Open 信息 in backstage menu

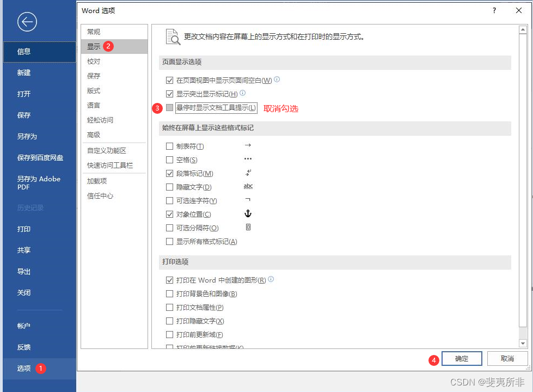(39, 52)
